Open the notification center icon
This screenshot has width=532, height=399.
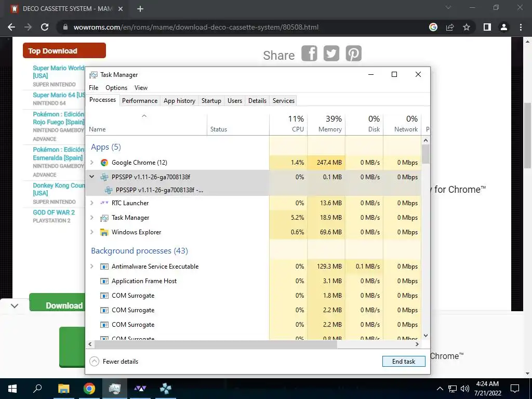(515, 389)
